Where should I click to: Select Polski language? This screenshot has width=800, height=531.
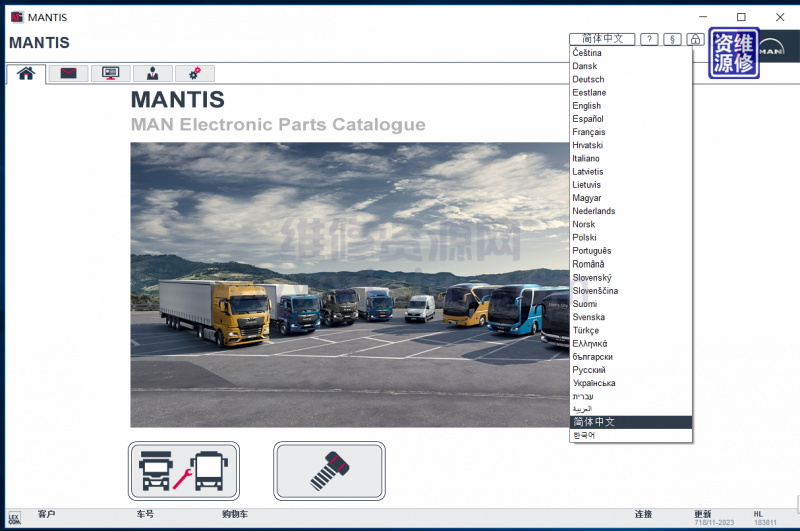coord(631,238)
